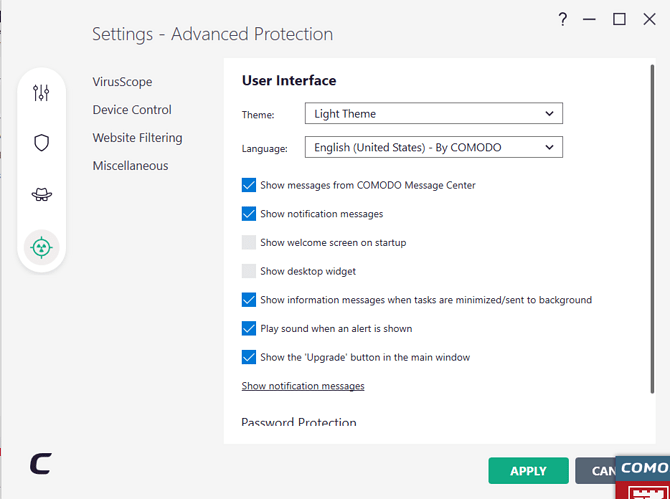Click the partially hidden CANCEL button
This screenshot has width=670, height=499.
[x=596, y=471]
